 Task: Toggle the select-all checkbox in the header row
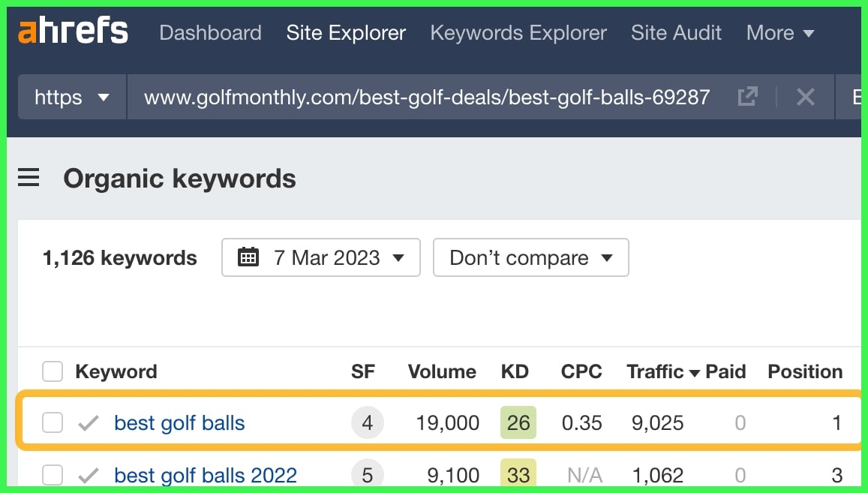coord(52,371)
